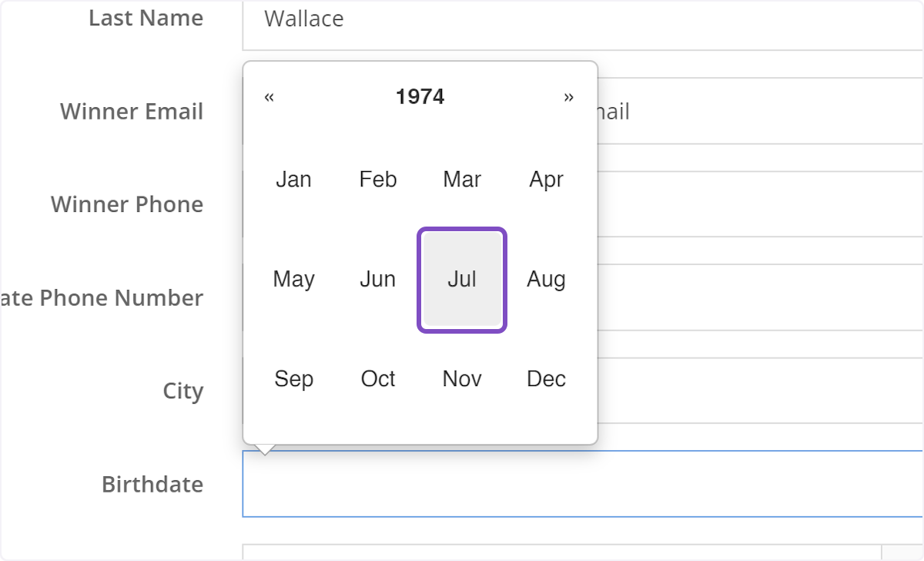
Task: Select the month Nov
Action: 461,378
